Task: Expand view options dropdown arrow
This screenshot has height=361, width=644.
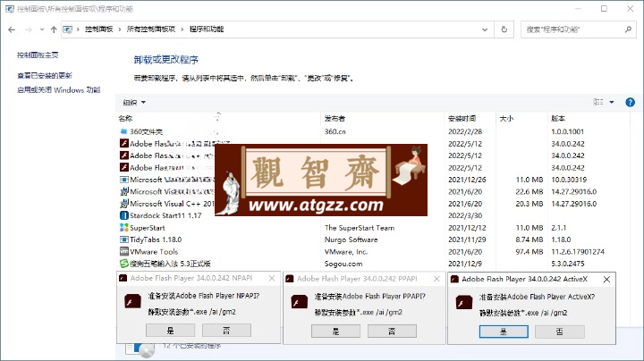Action: pos(612,102)
